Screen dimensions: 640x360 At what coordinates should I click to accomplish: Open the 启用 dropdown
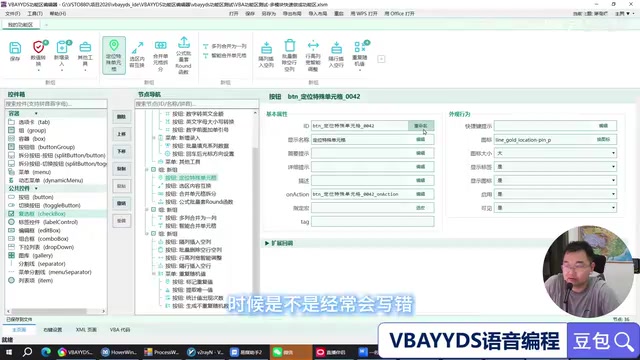[x=555, y=194]
